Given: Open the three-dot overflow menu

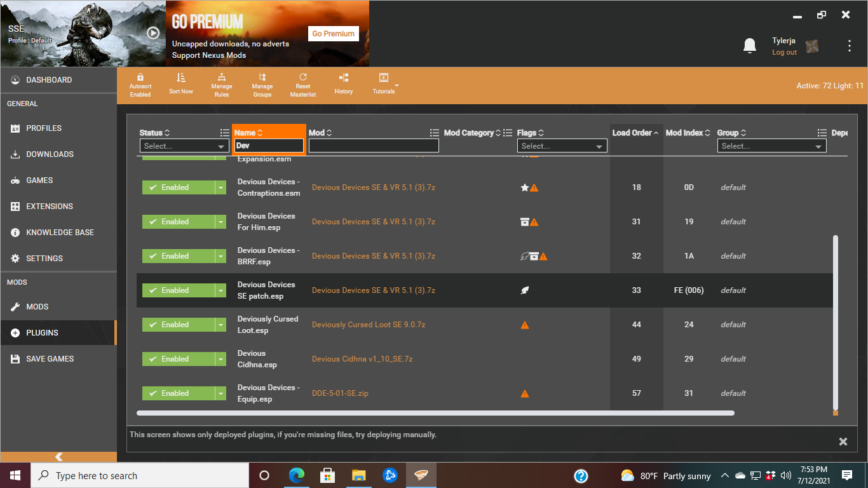Looking at the screenshot, I should (850, 46).
